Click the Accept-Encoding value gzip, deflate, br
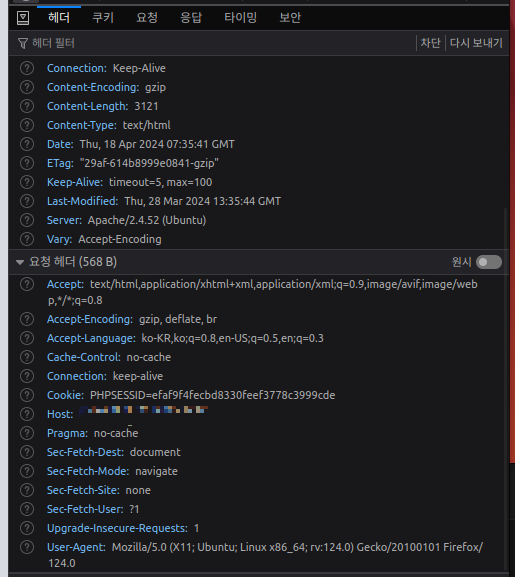 coord(178,319)
